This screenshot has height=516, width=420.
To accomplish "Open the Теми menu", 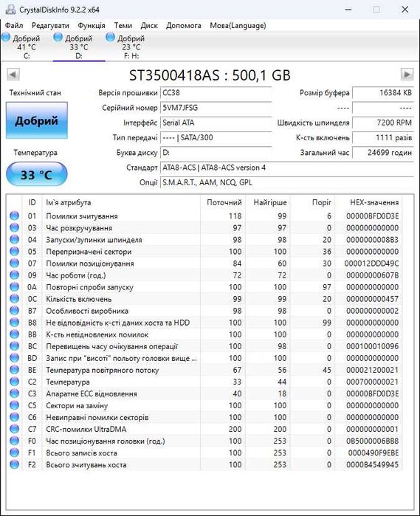I will tap(123, 25).
